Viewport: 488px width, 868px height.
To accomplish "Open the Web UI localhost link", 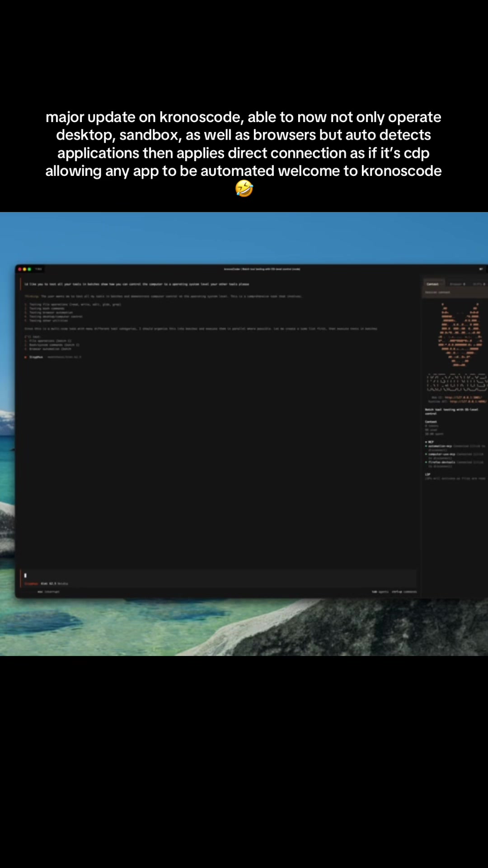I will tap(463, 397).
